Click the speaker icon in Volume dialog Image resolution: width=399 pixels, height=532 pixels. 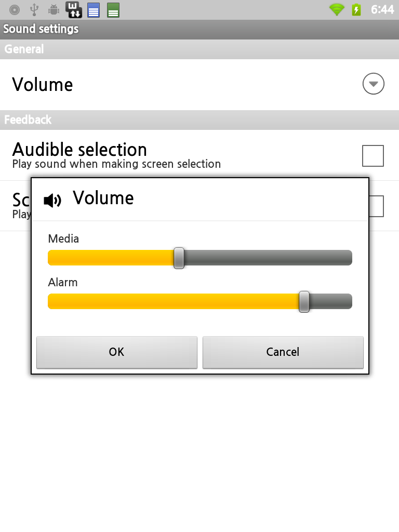pos(52,200)
